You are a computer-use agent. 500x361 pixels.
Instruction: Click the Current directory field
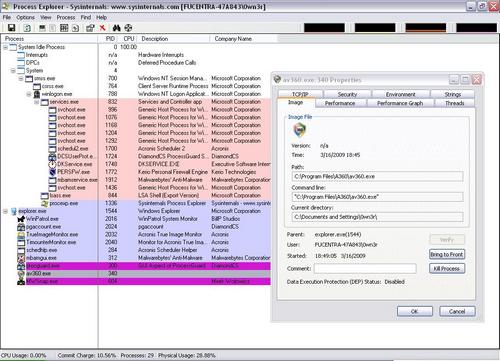(377, 217)
